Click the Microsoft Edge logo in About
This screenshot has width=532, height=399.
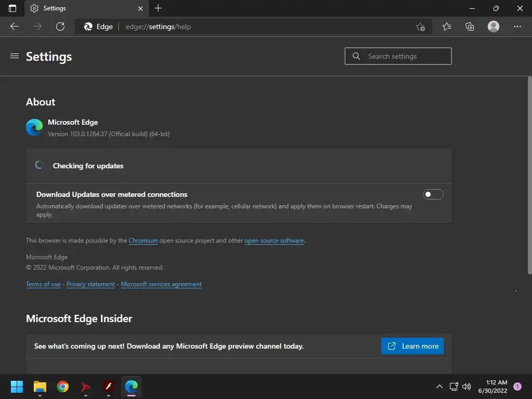[34, 127]
